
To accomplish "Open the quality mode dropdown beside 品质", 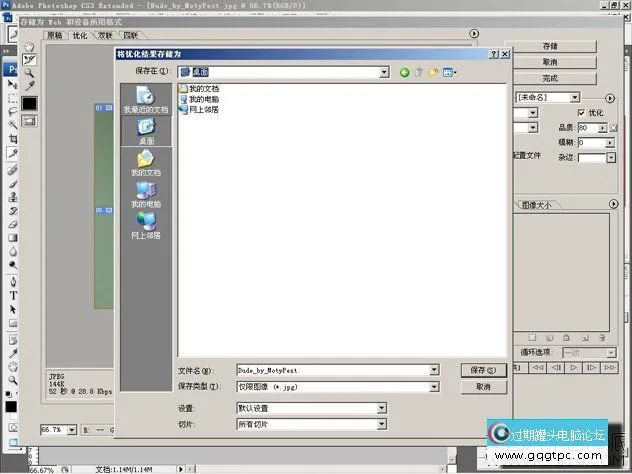I will (x=533, y=128).
